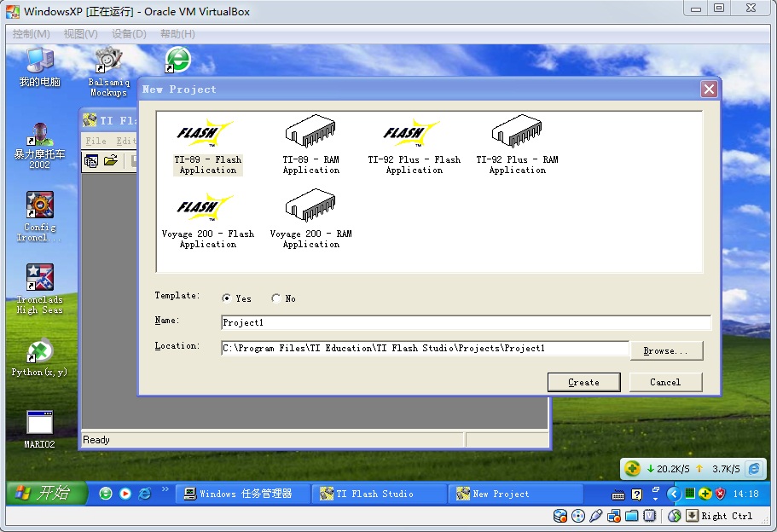Pick the Voyage 200 Flash Application icon

(207, 221)
